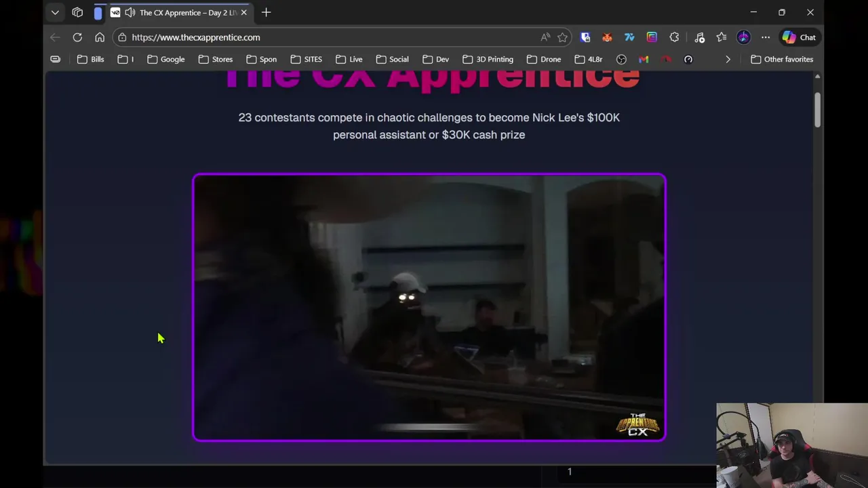
Task: Open the 3D Printing bookmarks folder
Action: (488, 59)
